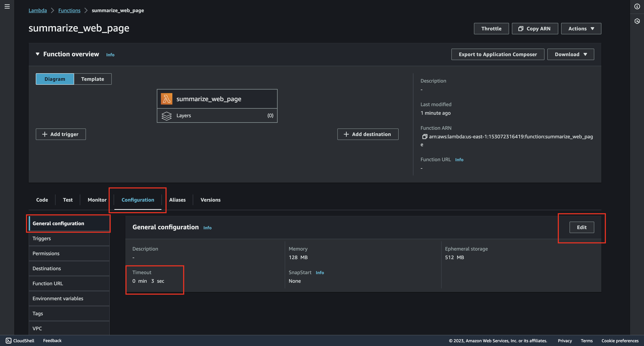Switch the overview to Template view
The height and width of the screenshot is (346, 644).
(x=93, y=79)
